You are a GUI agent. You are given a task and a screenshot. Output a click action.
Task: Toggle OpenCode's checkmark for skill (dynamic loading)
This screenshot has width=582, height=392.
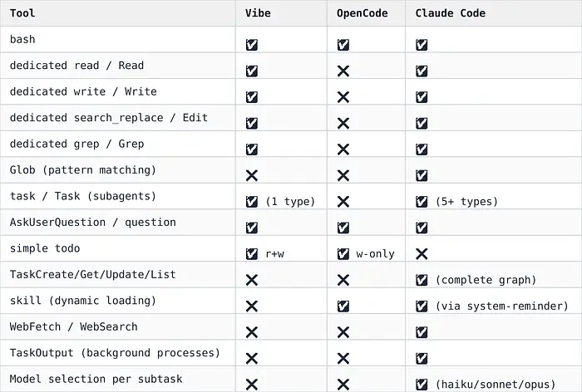(343, 306)
